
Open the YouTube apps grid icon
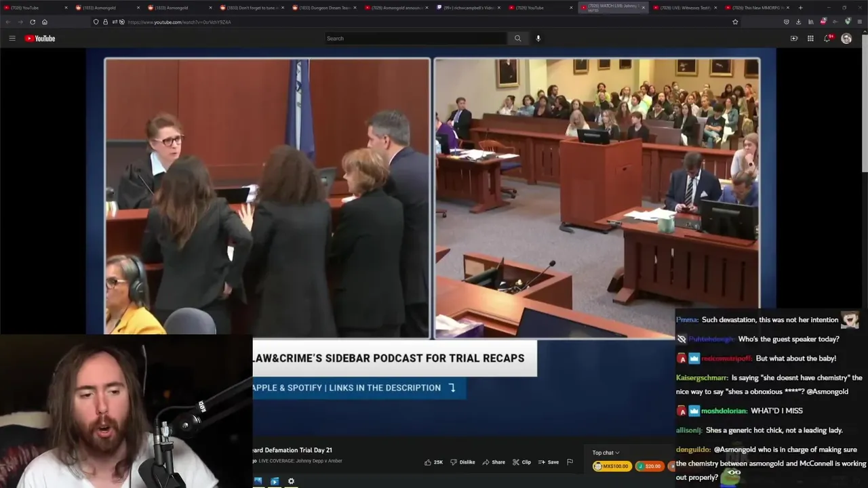point(810,39)
